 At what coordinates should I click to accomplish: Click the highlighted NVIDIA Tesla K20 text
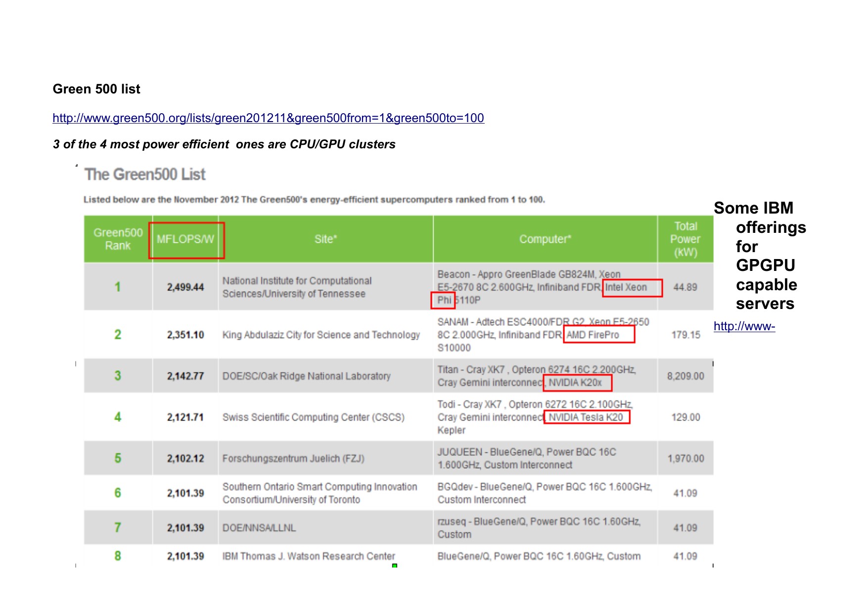pyautogui.click(x=586, y=417)
